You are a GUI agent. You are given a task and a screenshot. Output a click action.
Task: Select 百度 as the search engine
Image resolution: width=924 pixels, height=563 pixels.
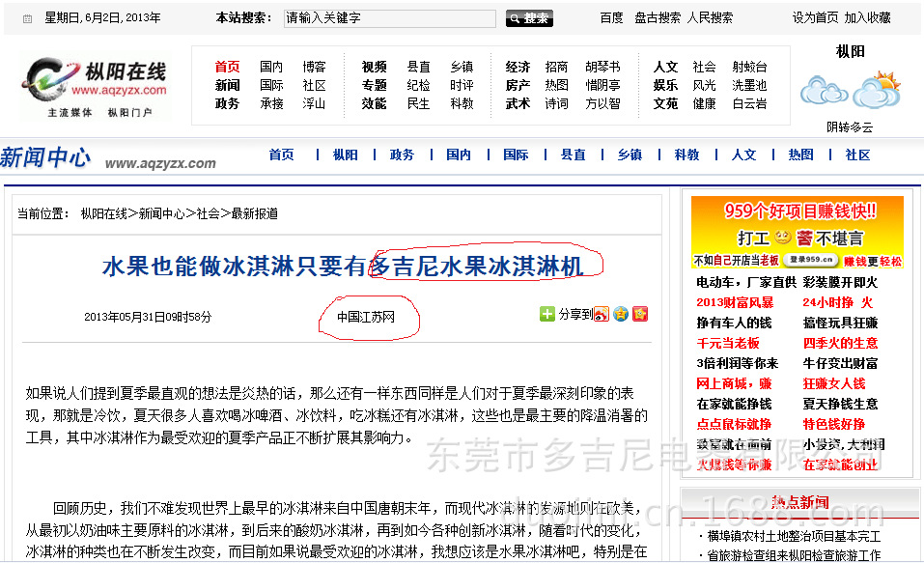610,16
